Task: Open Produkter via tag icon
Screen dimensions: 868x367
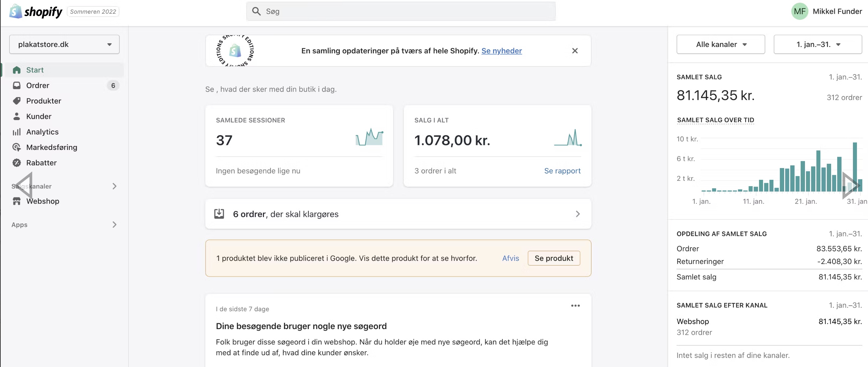Action: (16, 101)
